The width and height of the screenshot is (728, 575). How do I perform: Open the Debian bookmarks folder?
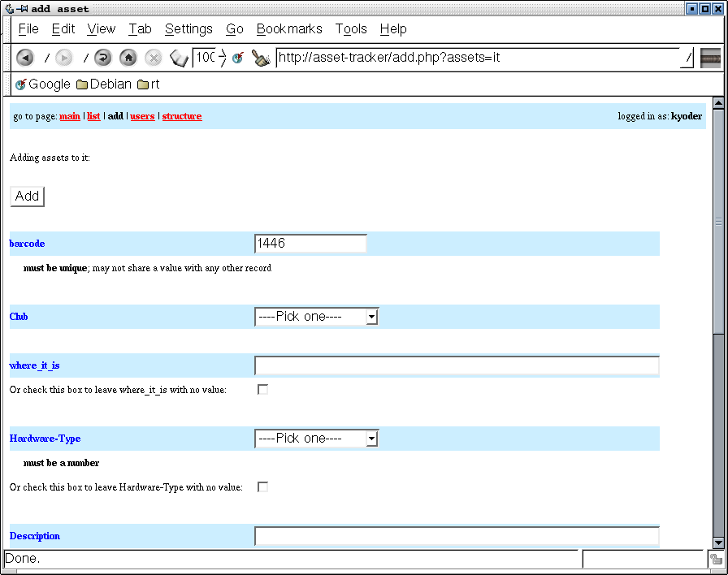point(103,84)
